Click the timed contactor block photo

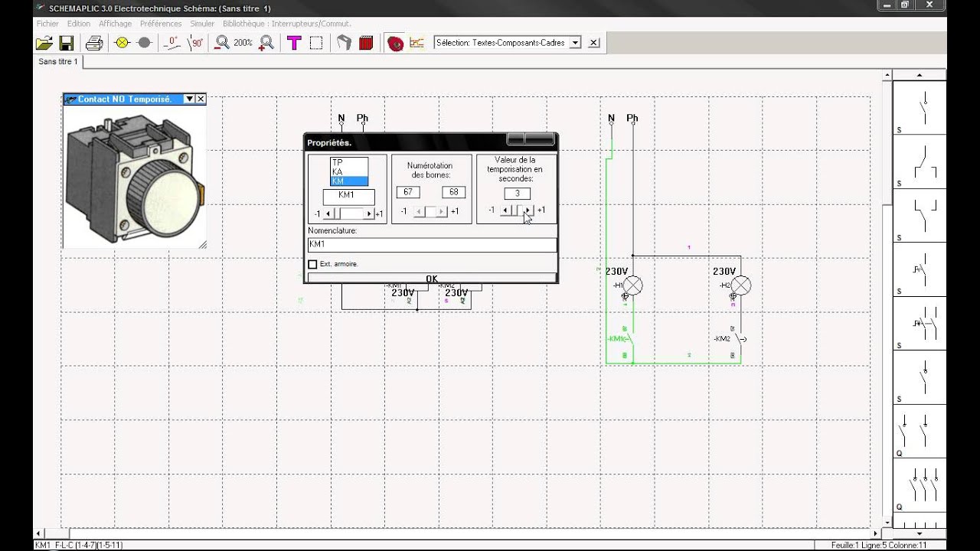tap(135, 176)
